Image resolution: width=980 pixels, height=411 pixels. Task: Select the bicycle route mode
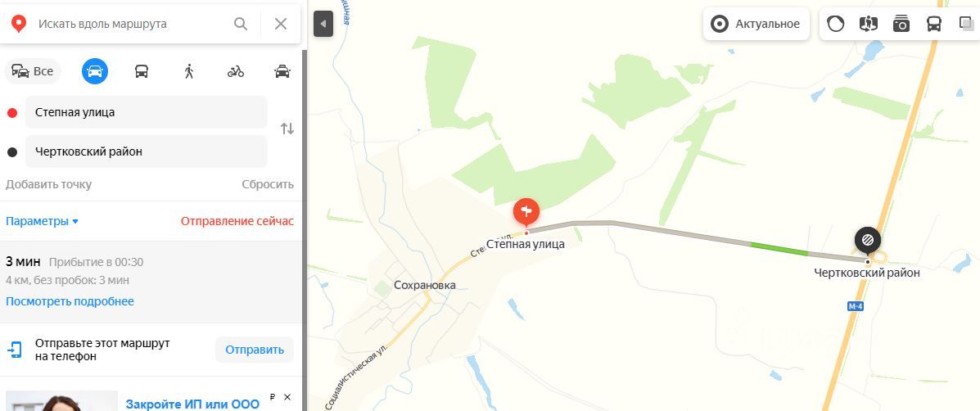[236, 71]
